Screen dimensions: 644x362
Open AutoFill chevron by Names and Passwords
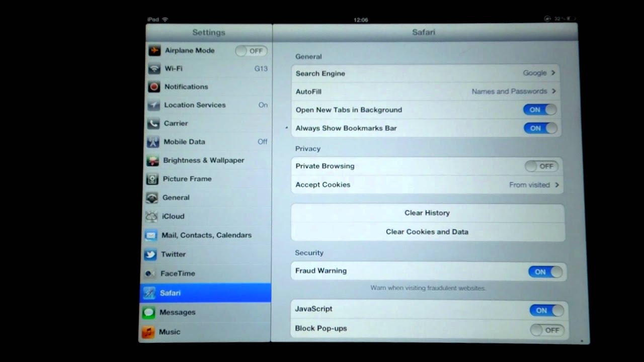click(x=554, y=91)
